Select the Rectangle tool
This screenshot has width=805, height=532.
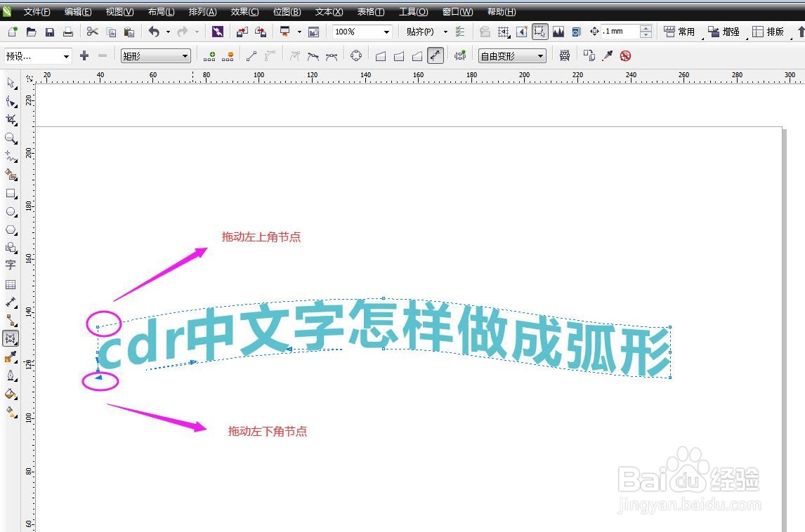11,193
